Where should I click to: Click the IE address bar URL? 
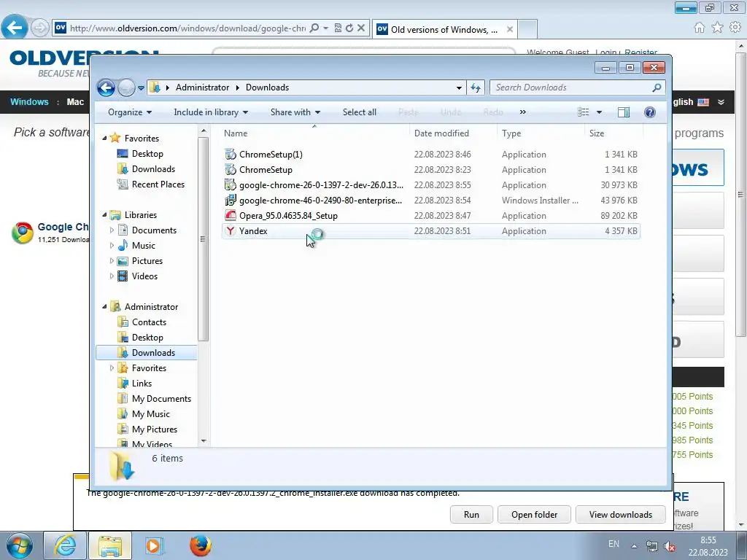click(187, 28)
